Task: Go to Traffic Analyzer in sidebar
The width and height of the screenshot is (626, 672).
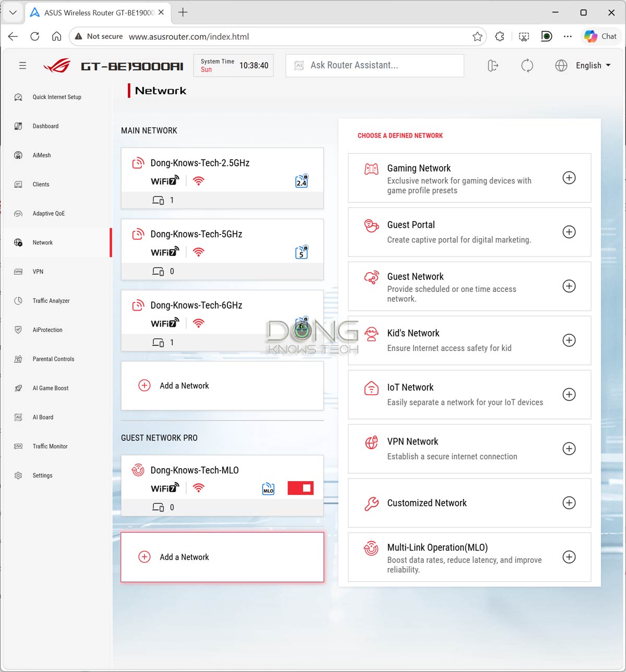Action: [x=51, y=301]
